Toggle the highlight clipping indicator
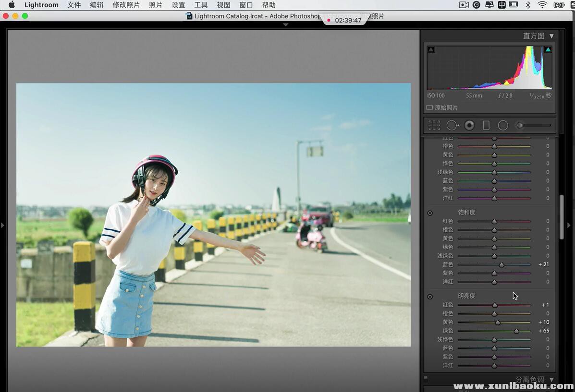The image size is (575, 392). pyautogui.click(x=548, y=49)
